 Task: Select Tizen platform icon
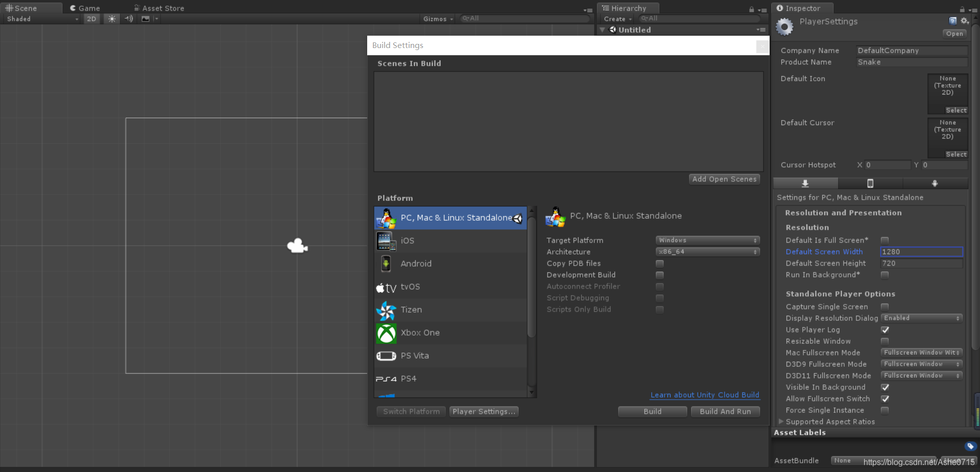click(x=386, y=310)
